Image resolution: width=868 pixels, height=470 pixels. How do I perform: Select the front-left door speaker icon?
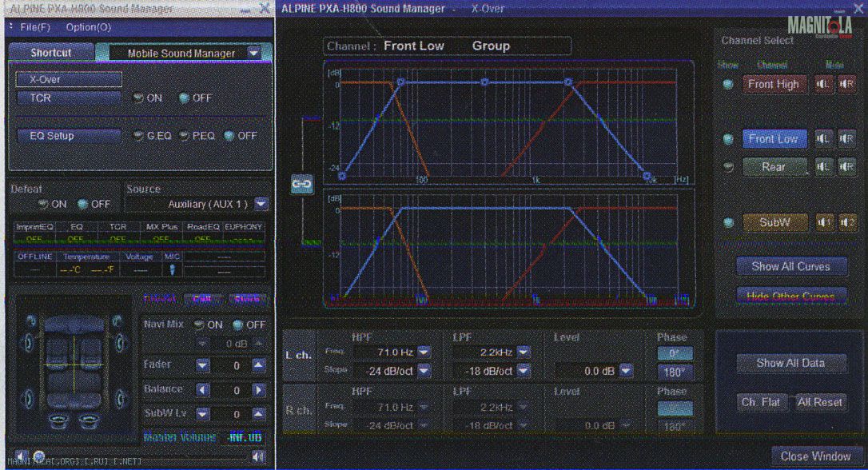coord(27,343)
